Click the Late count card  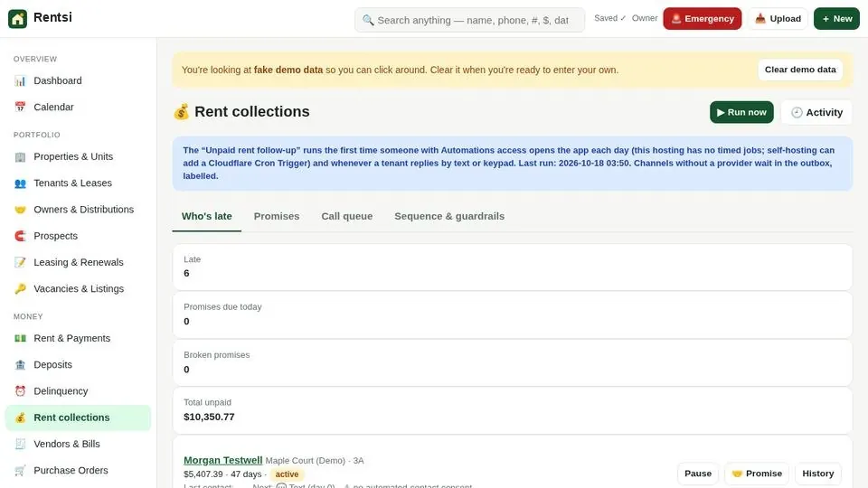coord(513,267)
